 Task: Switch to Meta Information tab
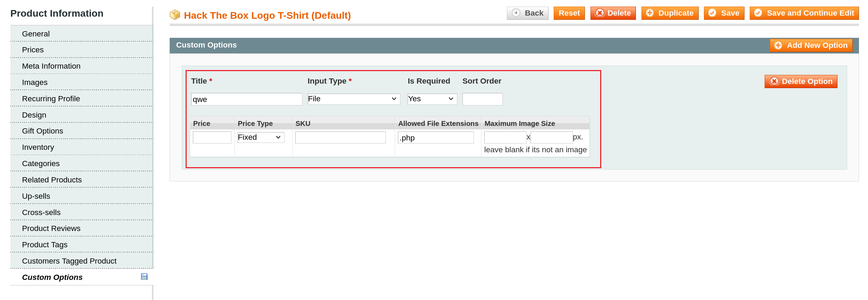tap(82, 66)
